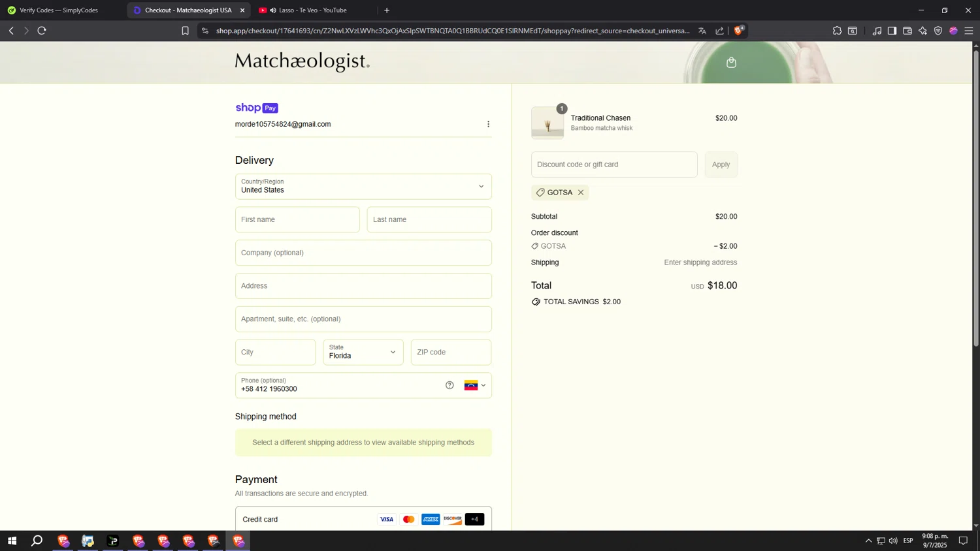Image resolution: width=980 pixels, height=551 pixels.
Task: Open the shopping bag cart icon
Action: pos(731,63)
